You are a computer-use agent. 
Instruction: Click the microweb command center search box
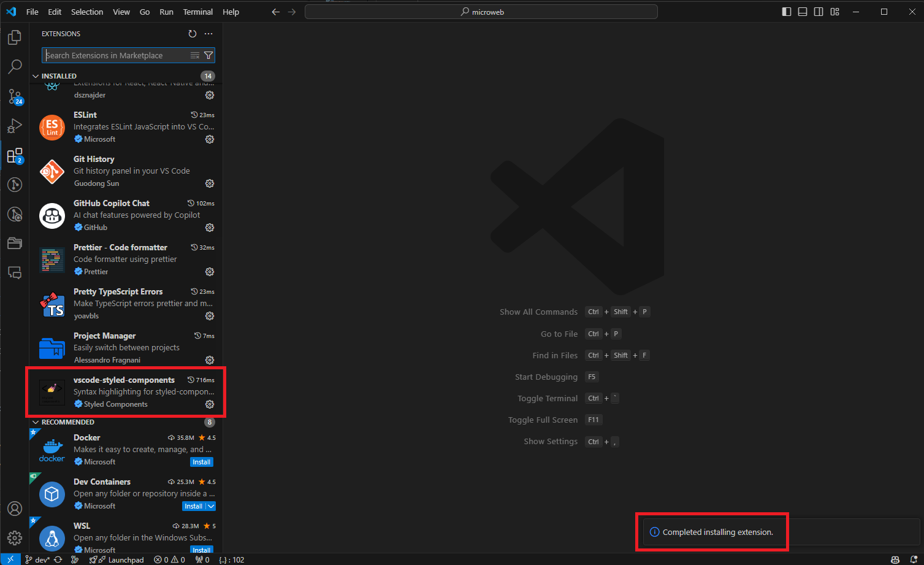point(481,12)
